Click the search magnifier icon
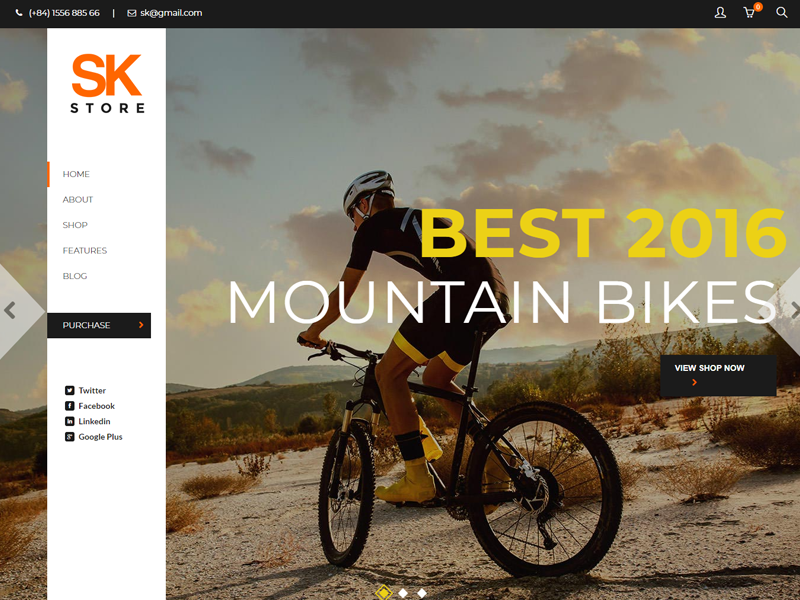 click(x=781, y=12)
